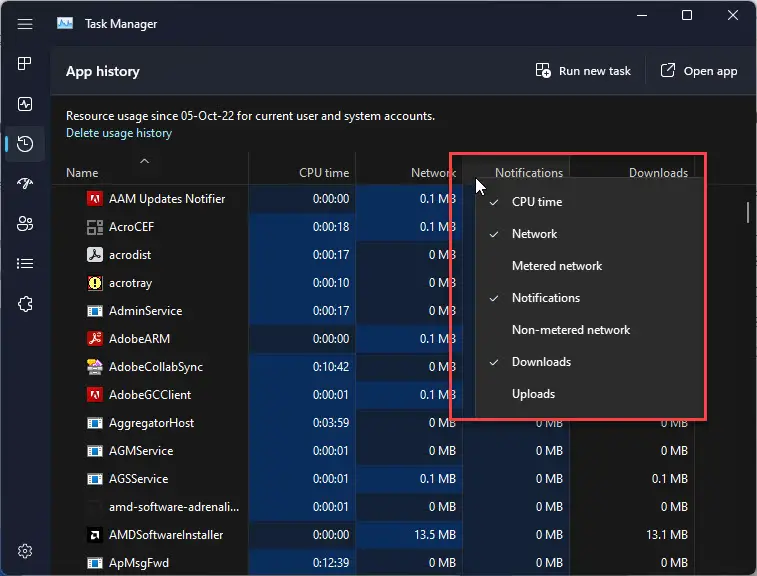Uncheck Network column option

coord(589,234)
